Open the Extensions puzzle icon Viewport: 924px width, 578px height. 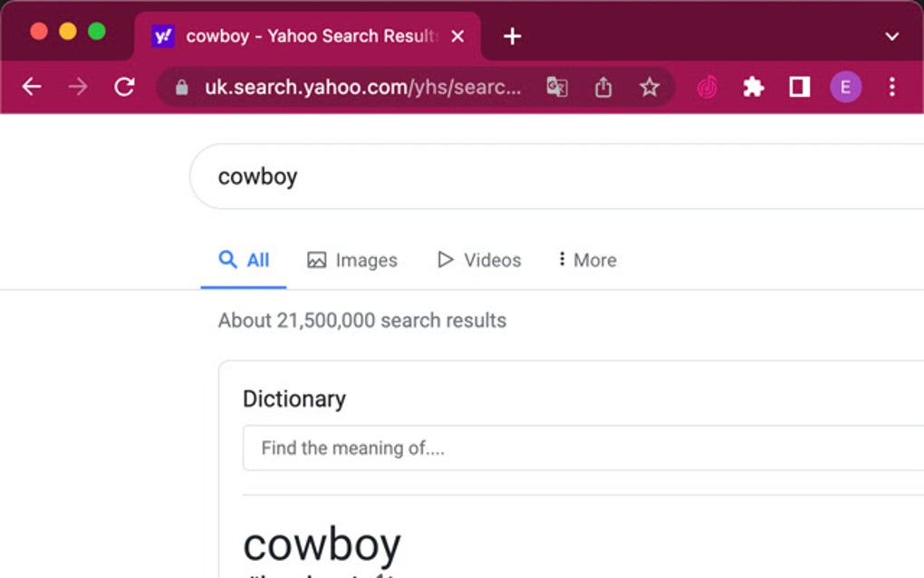pyautogui.click(x=753, y=87)
